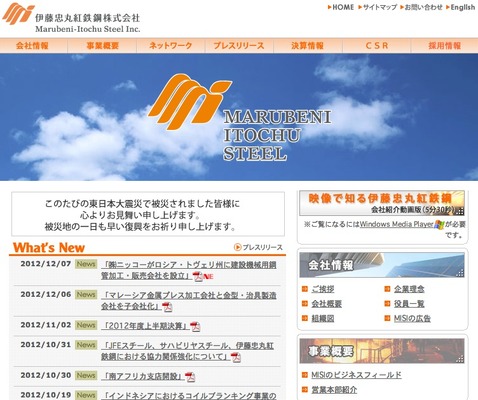The image size is (478, 400).
Task: Click the play arrow icon beside プレスリリース
Action: click(237, 247)
